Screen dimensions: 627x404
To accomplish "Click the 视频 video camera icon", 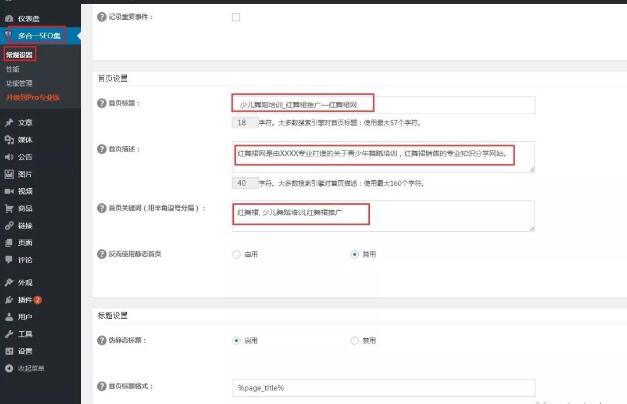I will click(x=9, y=191).
